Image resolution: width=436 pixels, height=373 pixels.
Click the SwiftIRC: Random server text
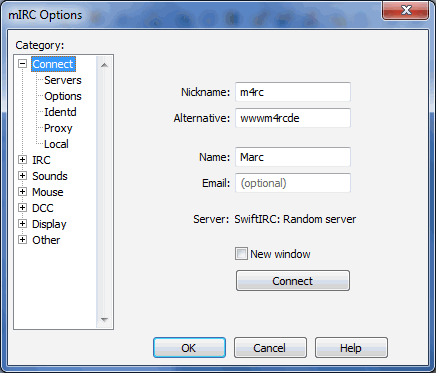(295, 219)
